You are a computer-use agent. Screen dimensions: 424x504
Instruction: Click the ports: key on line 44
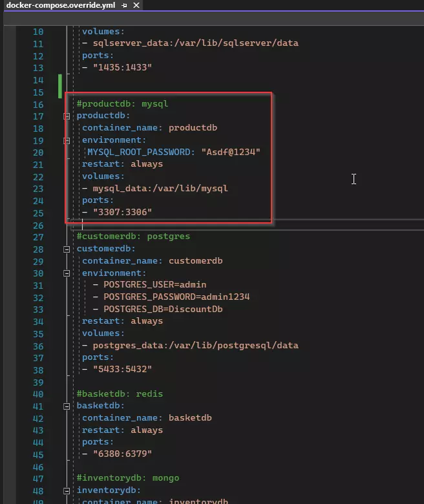click(x=98, y=442)
